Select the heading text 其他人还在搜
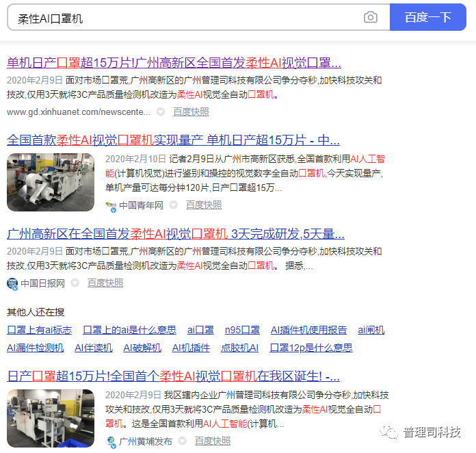The height and width of the screenshot is (453, 476). [36, 312]
